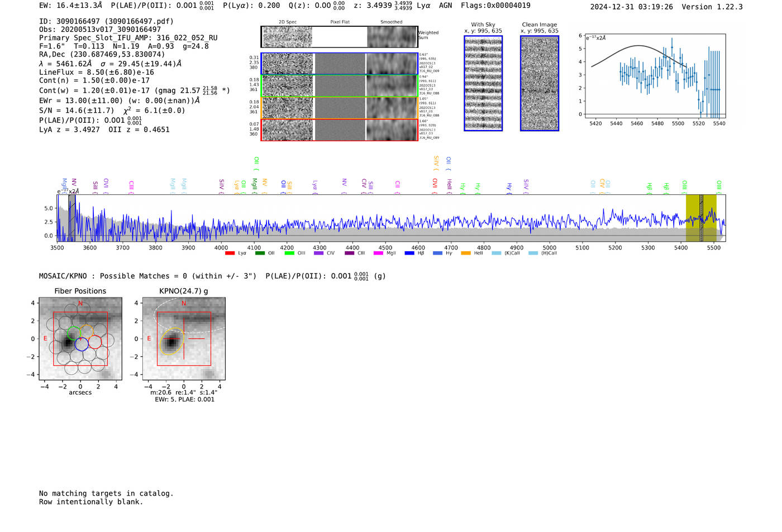Click the red Lyα legend swatch

click(x=230, y=253)
